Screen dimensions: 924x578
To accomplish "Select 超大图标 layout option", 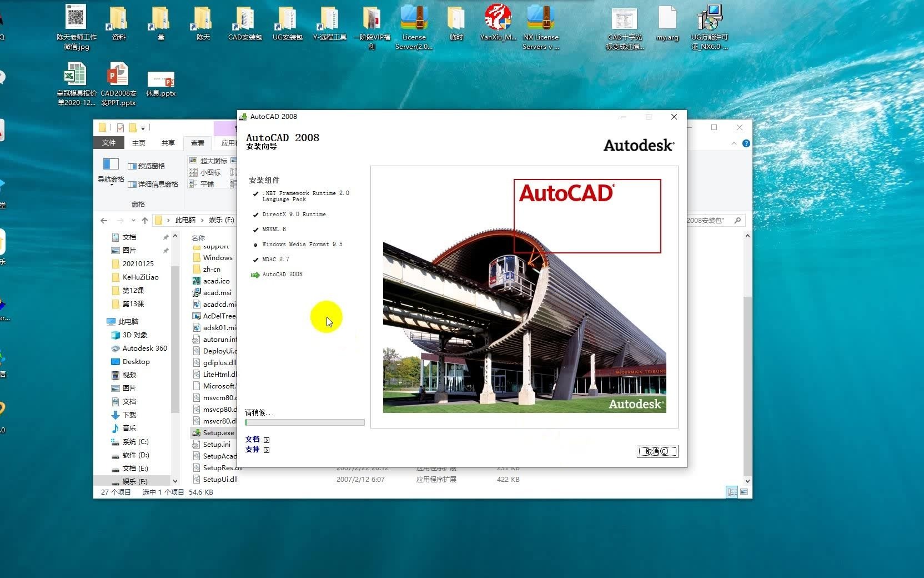I will point(208,161).
